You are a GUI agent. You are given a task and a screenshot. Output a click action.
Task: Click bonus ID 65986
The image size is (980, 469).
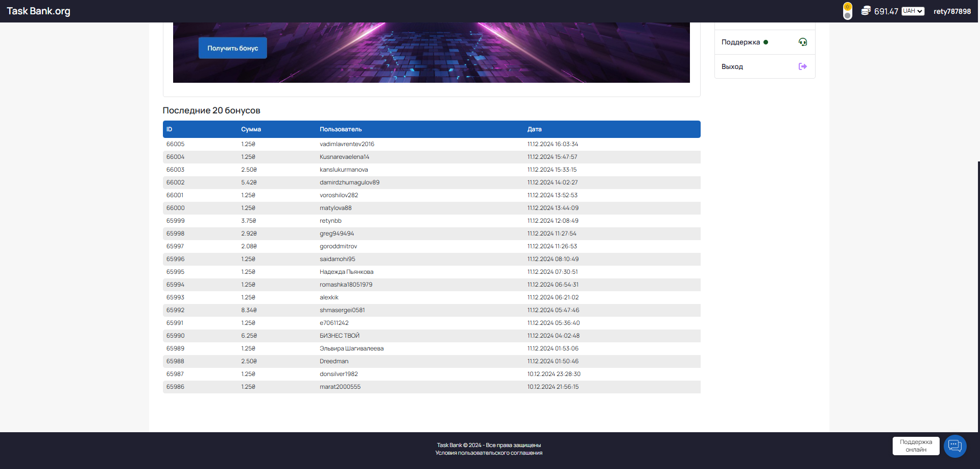pyautogui.click(x=175, y=387)
